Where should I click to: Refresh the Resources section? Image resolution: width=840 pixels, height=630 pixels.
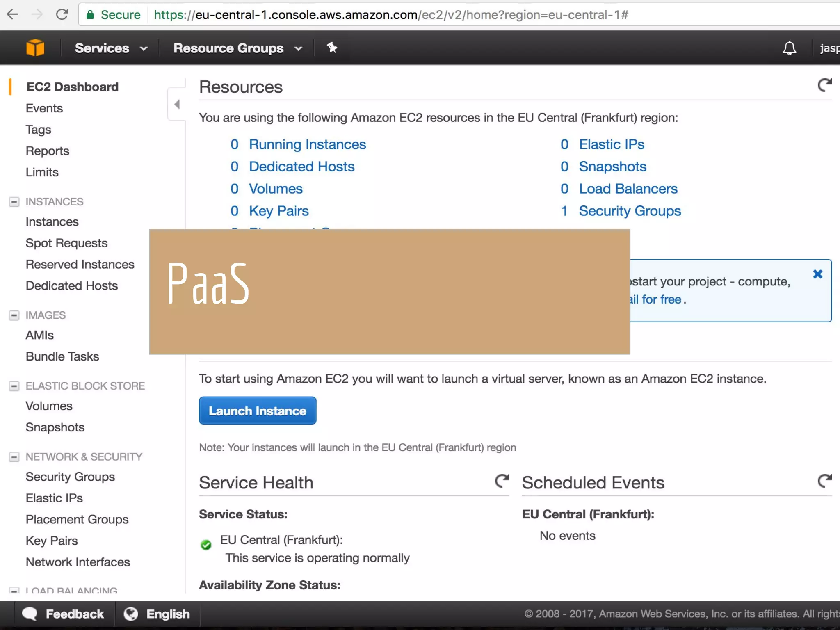(824, 85)
